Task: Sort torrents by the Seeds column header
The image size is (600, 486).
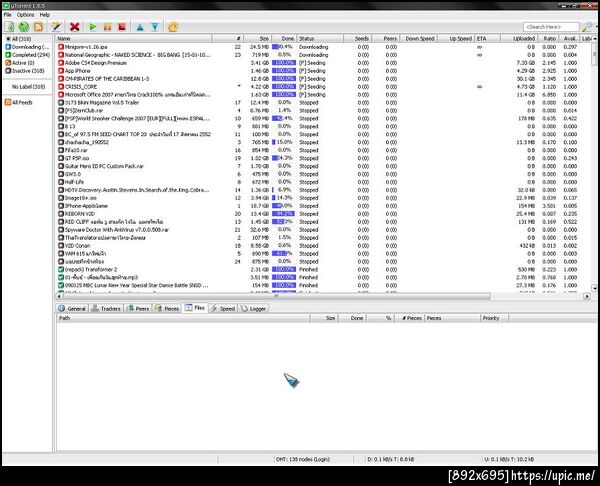Action: [x=357, y=39]
